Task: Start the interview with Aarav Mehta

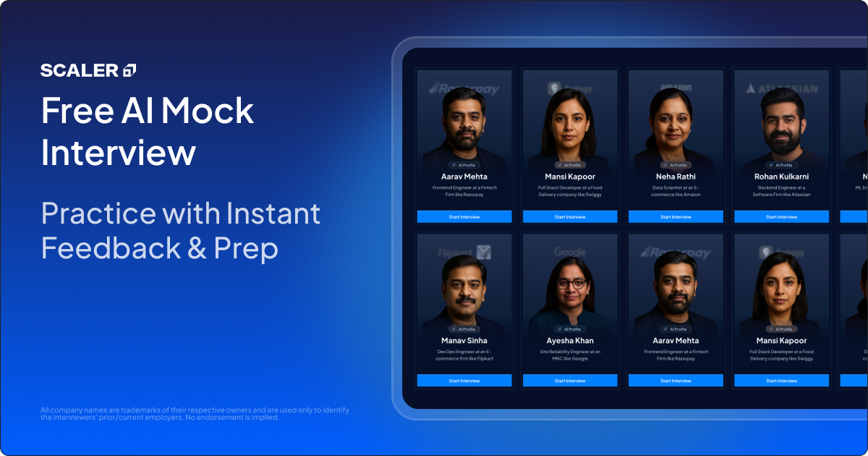Action: tap(464, 216)
